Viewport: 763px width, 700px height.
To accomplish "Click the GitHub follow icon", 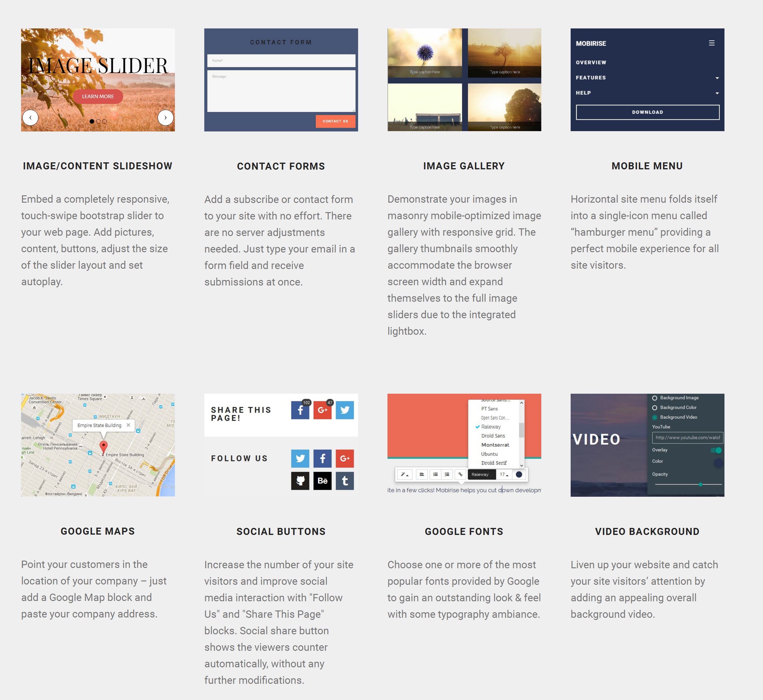I will click(x=300, y=480).
